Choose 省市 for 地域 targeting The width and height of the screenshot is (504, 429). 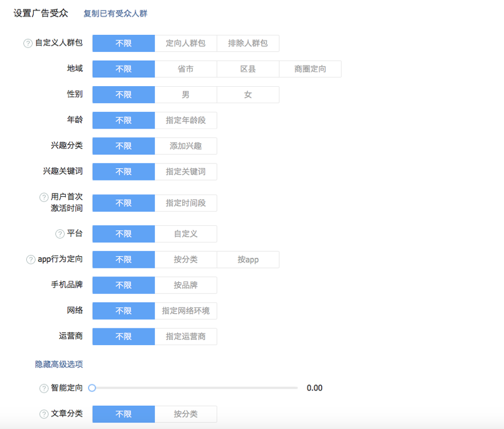click(x=186, y=69)
